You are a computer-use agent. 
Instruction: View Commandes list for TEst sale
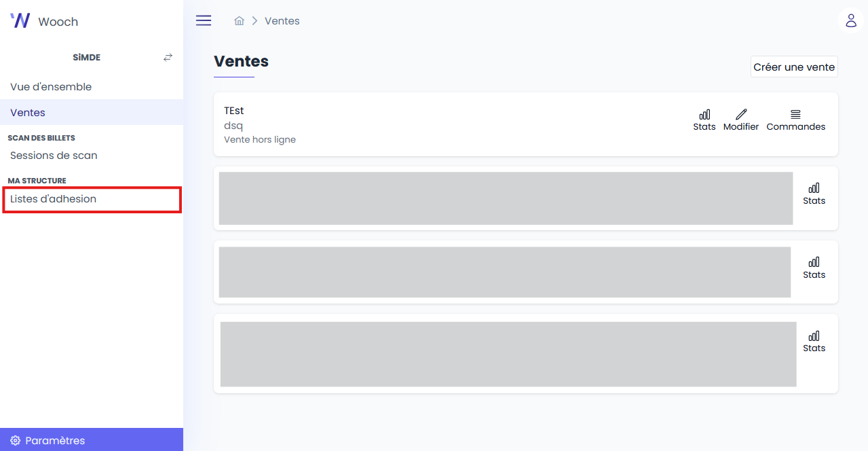point(796,120)
